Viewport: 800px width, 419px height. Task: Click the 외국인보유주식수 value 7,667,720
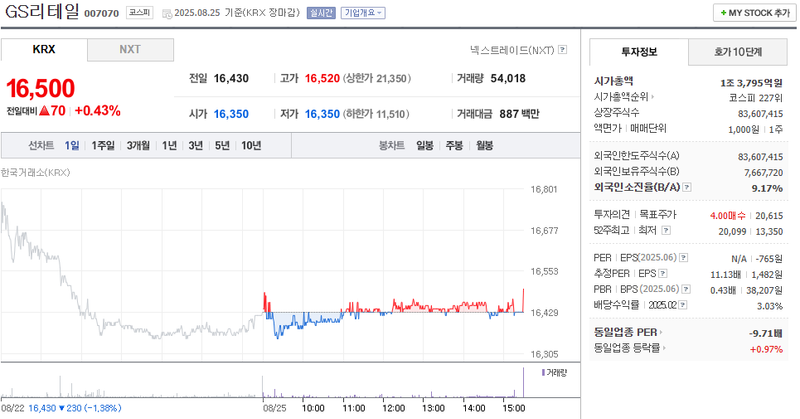click(763, 172)
